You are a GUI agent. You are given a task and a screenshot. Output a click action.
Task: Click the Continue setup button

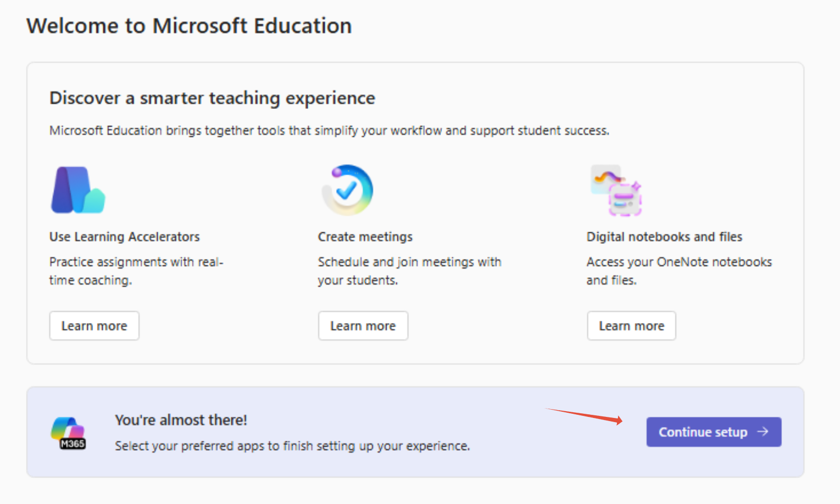click(x=714, y=432)
